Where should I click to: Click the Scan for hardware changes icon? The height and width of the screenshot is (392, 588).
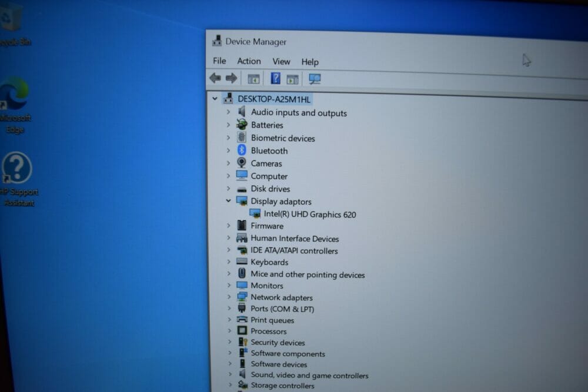[x=314, y=79]
